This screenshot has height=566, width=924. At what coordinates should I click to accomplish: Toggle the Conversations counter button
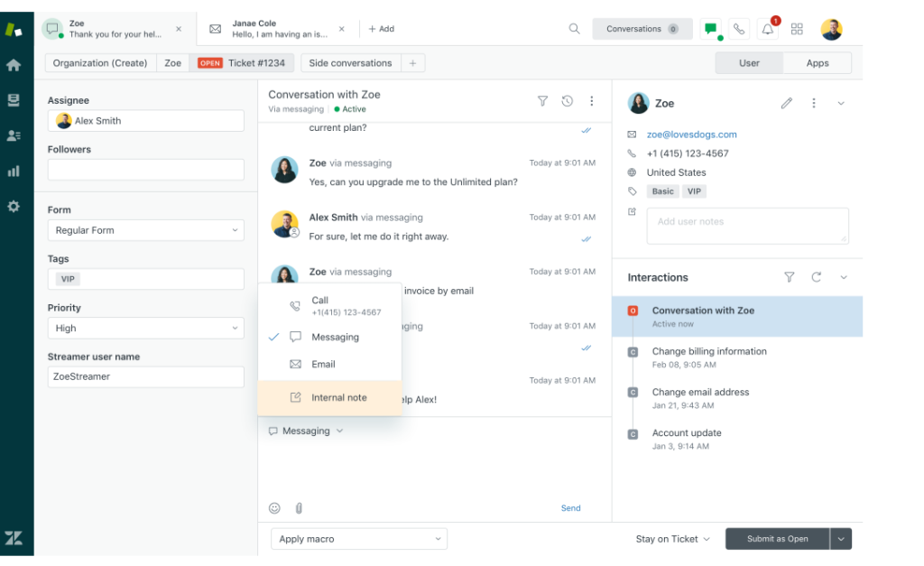[642, 28]
